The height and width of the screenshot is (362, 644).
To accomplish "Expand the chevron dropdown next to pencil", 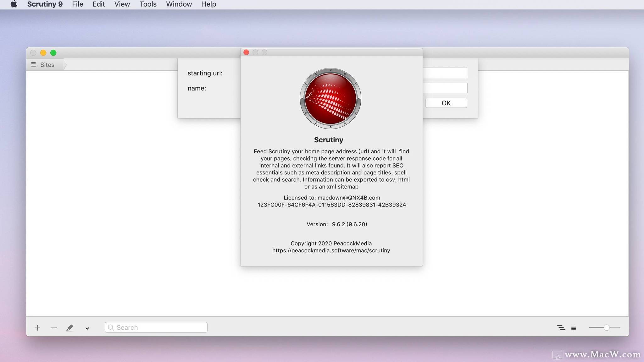I will point(87,328).
